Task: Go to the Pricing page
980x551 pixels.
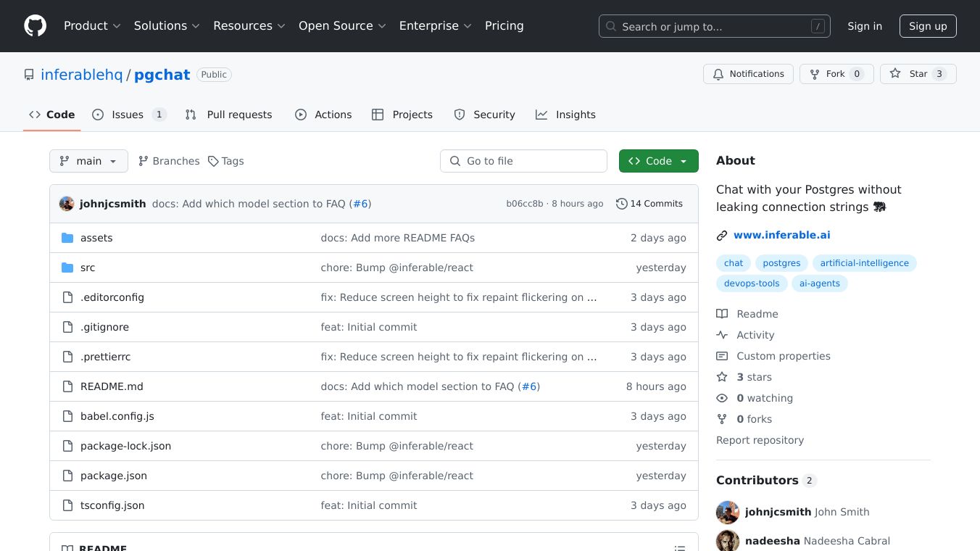Action: (504, 26)
